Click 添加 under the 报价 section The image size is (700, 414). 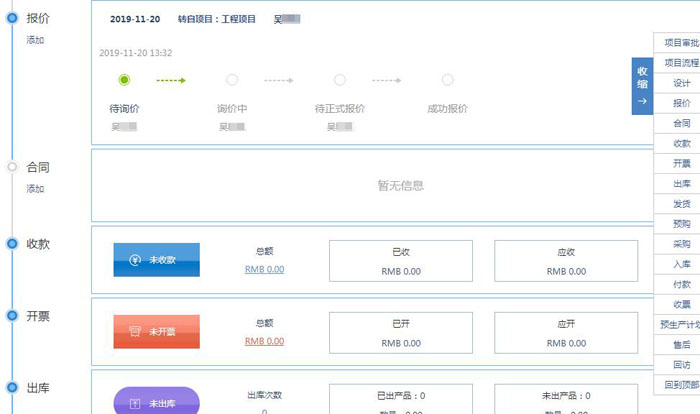35,41
